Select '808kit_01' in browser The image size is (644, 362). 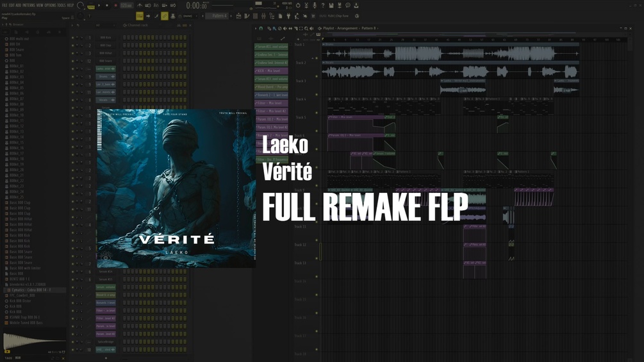tap(17, 66)
